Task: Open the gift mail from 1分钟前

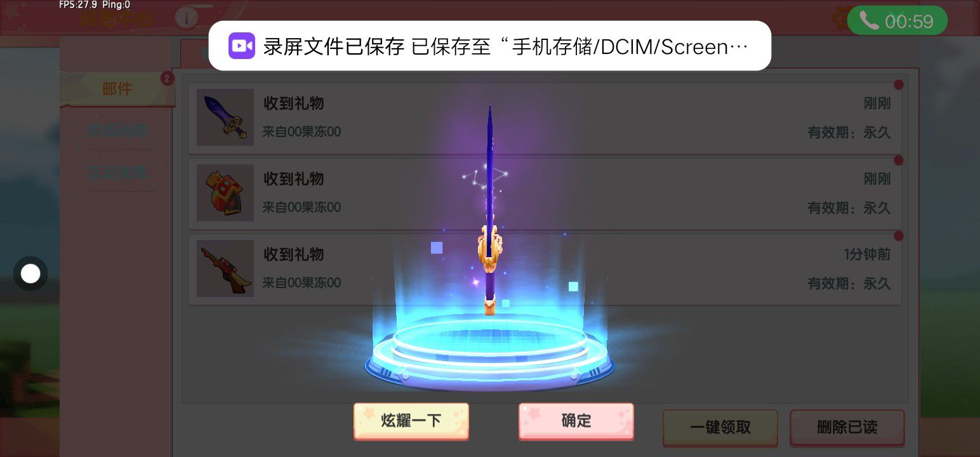Action: pos(545,269)
